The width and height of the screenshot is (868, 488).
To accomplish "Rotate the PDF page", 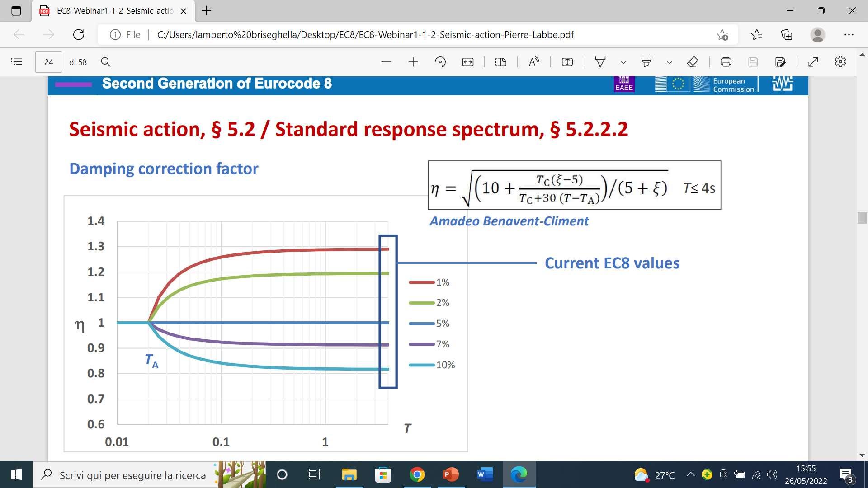I will tap(440, 62).
